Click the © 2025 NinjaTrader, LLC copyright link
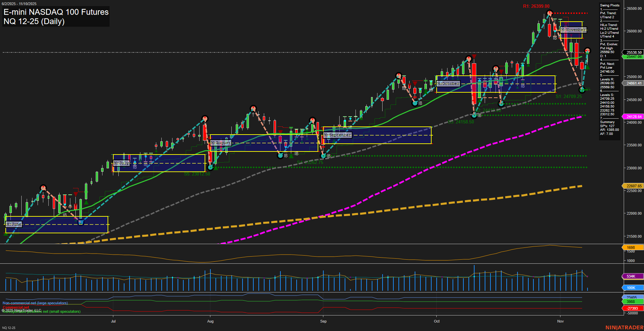Viewport: 644px width, 331px height. pyautogui.click(x=22, y=310)
